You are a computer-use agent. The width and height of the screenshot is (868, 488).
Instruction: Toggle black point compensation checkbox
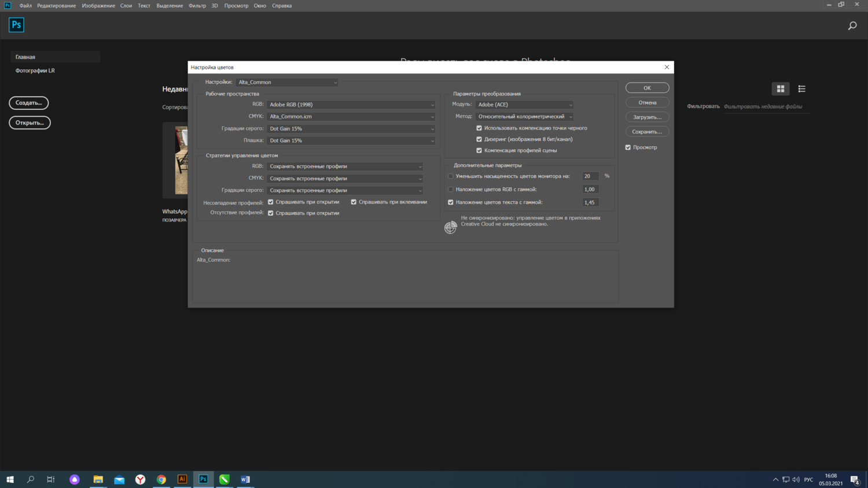click(479, 128)
